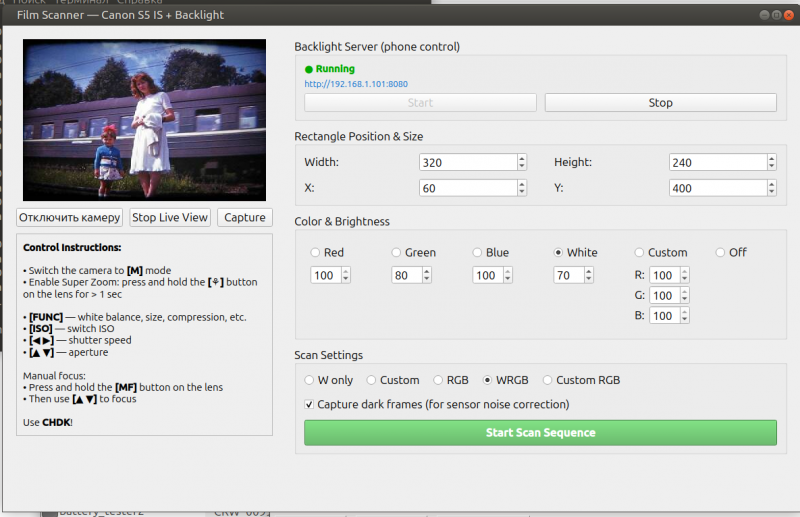Click the Отключить камеру button

[x=70, y=217]
